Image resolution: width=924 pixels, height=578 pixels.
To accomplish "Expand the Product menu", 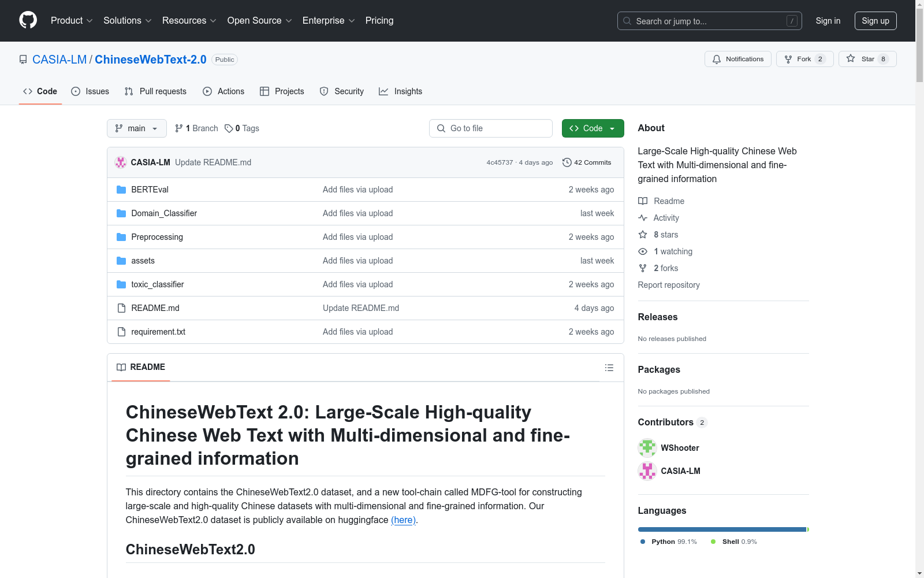I will (x=72, y=20).
